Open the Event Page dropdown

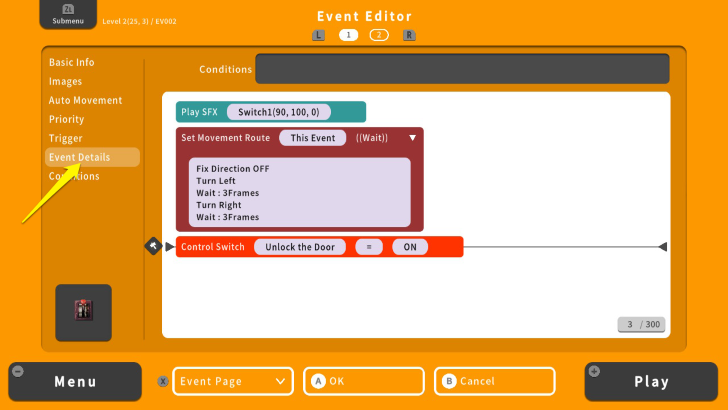[233, 381]
